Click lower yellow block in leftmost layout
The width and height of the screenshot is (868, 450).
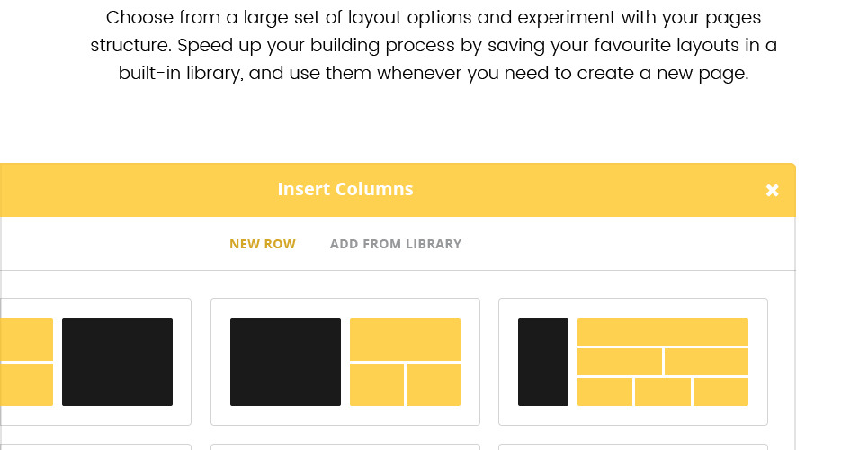26,385
